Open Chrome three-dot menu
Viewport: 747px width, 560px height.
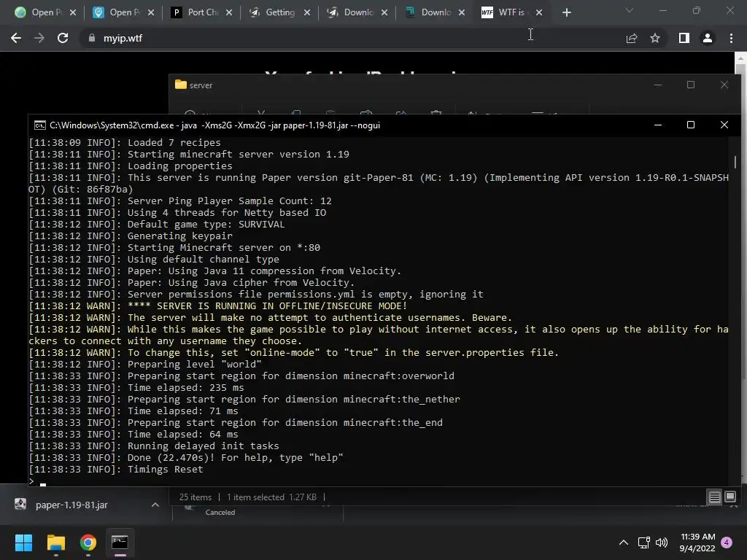[731, 38]
